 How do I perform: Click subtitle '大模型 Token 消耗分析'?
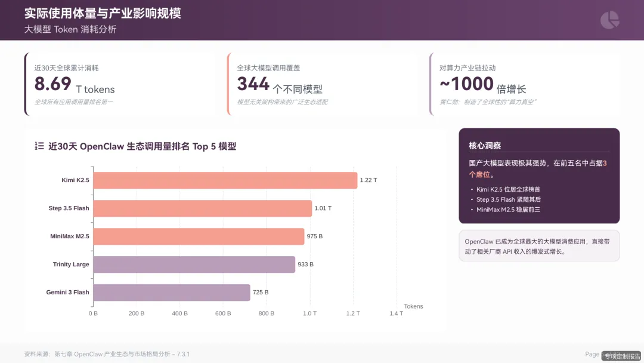tap(70, 29)
